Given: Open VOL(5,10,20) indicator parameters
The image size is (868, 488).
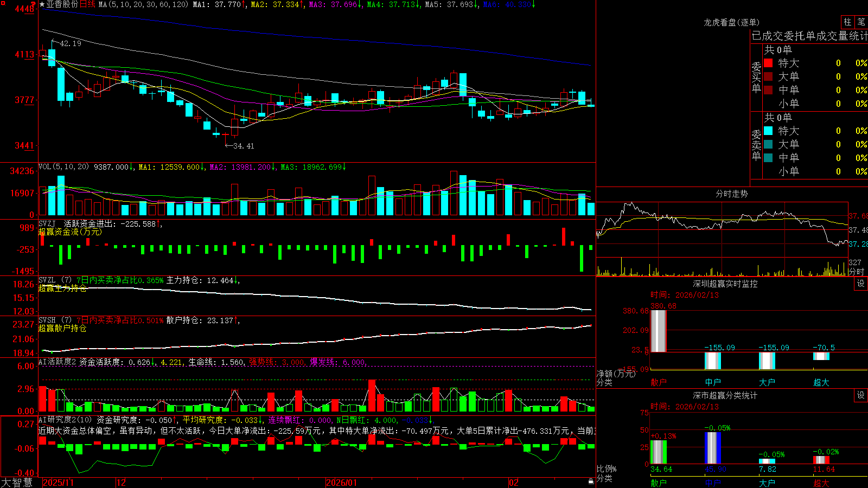Looking at the screenshot, I should point(64,167).
